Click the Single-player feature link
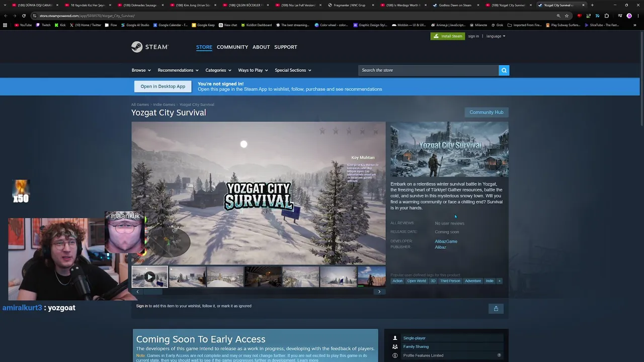The height and width of the screenshot is (362, 644). tap(415, 338)
